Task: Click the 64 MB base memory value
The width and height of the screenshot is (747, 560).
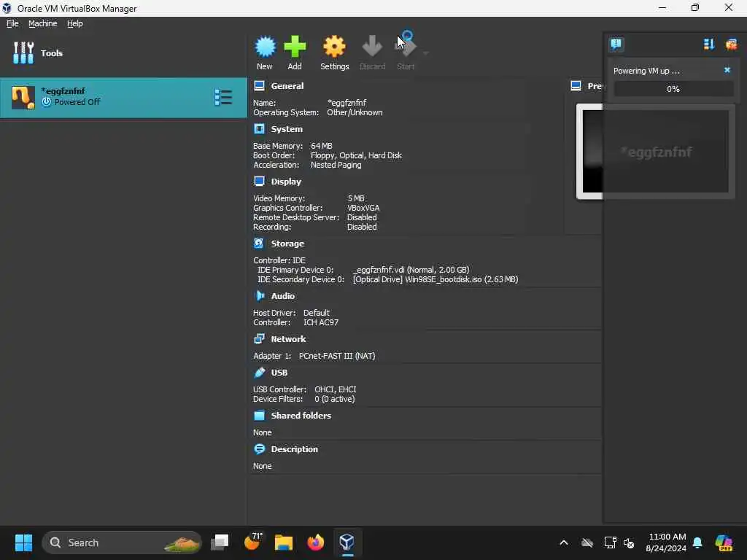Action: [x=322, y=146]
